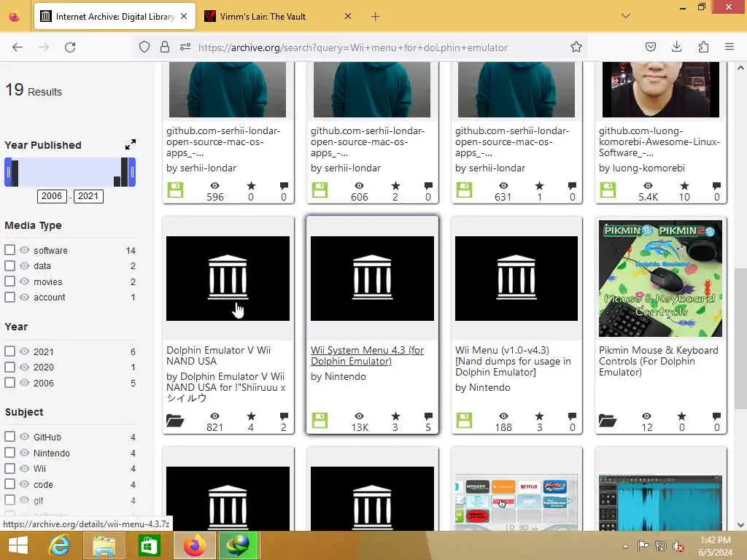The height and width of the screenshot is (560, 747).
Task: Check the Nintendo subject filter
Action: pyautogui.click(x=9, y=453)
